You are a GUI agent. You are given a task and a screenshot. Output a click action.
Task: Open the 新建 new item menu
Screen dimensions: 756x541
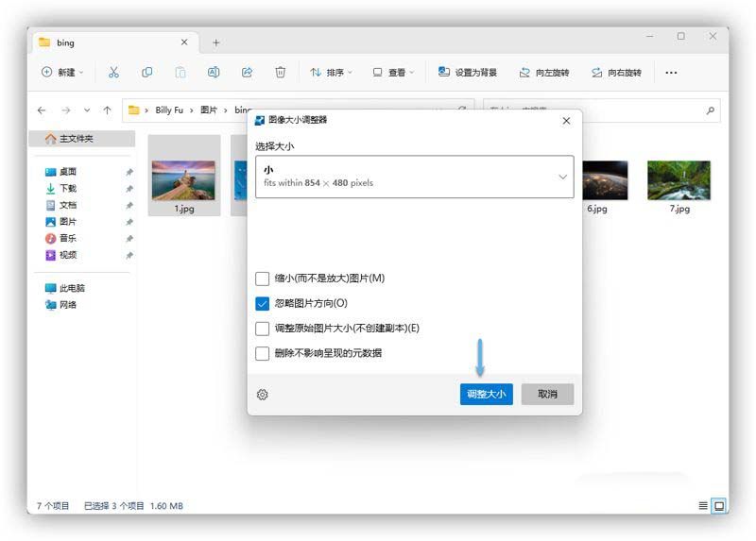tap(62, 73)
